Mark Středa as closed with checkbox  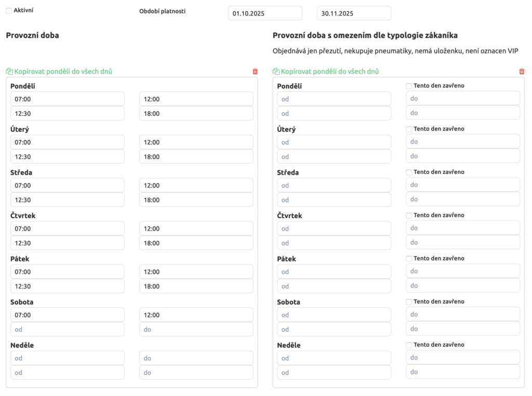(409, 172)
